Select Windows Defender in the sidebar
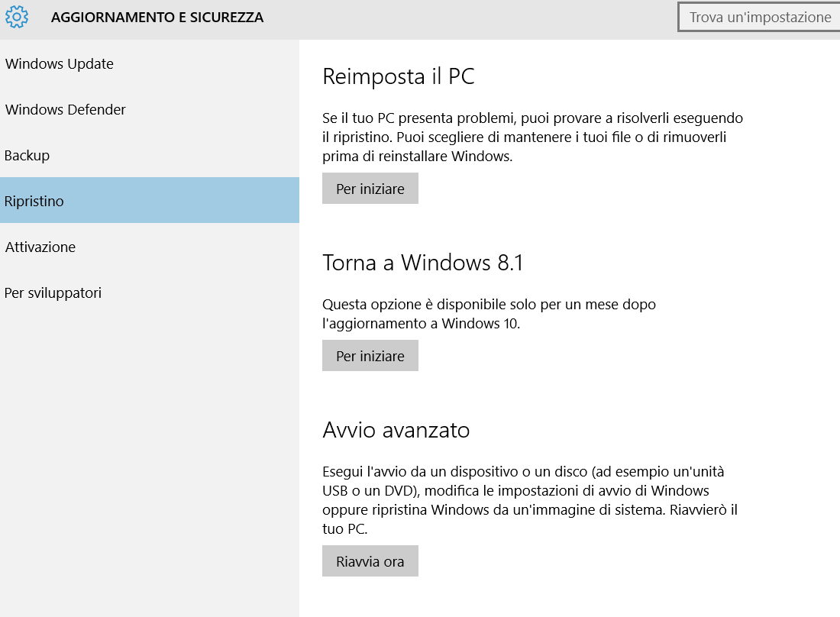840x617 pixels. pos(66,110)
